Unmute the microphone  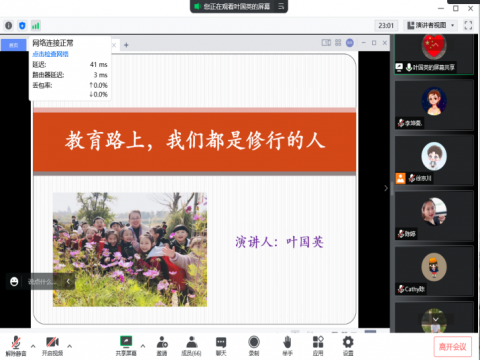16,346
